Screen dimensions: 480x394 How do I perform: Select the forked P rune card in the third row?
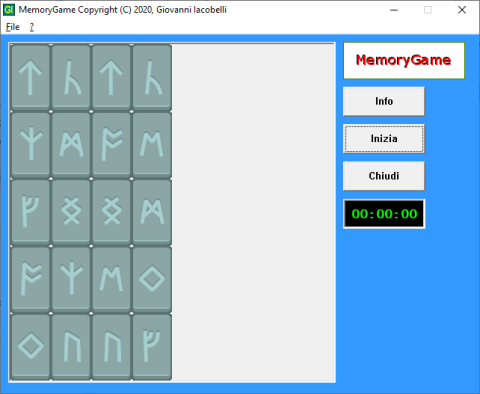click(x=30, y=212)
